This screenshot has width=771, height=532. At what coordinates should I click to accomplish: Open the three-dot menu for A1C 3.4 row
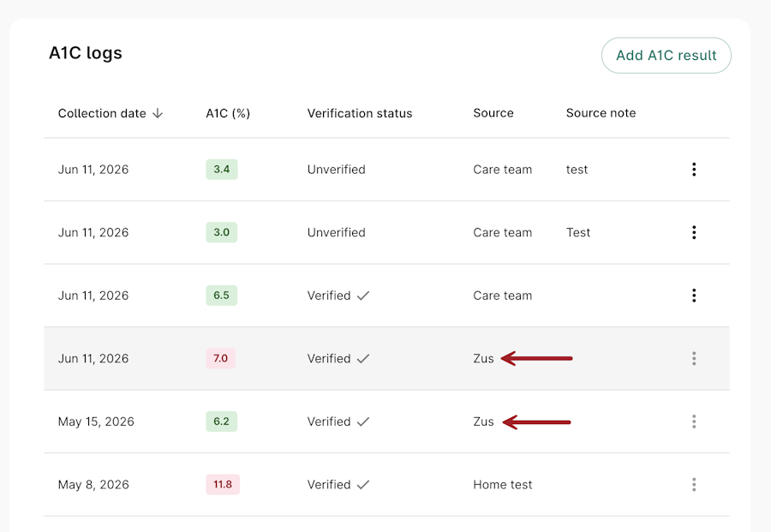(694, 169)
